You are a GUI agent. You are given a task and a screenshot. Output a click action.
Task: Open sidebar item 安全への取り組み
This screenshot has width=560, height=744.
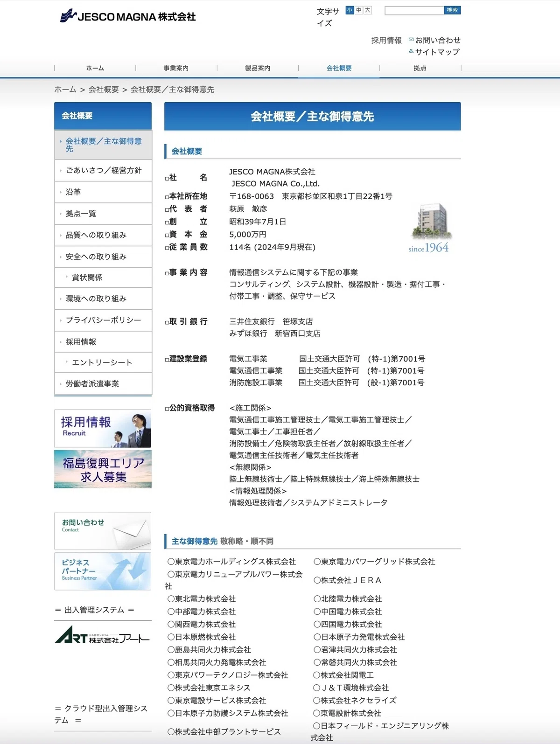(103, 257)
